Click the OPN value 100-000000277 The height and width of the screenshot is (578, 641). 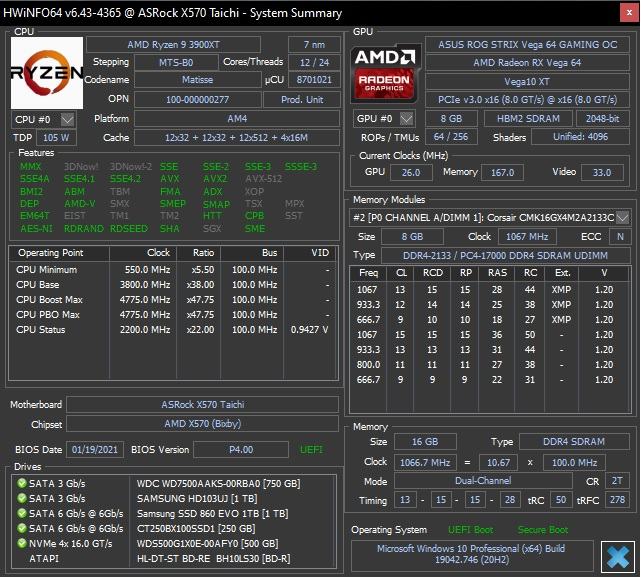[x=197, y=99]
